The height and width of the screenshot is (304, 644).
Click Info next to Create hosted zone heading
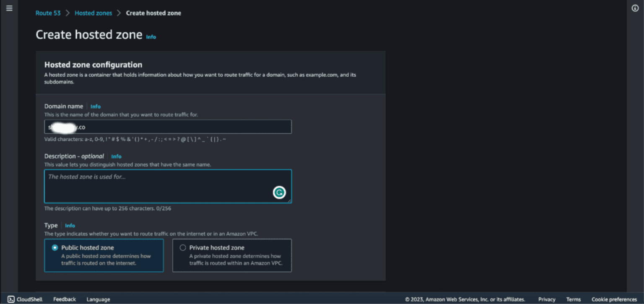click(x=151, y=37)
